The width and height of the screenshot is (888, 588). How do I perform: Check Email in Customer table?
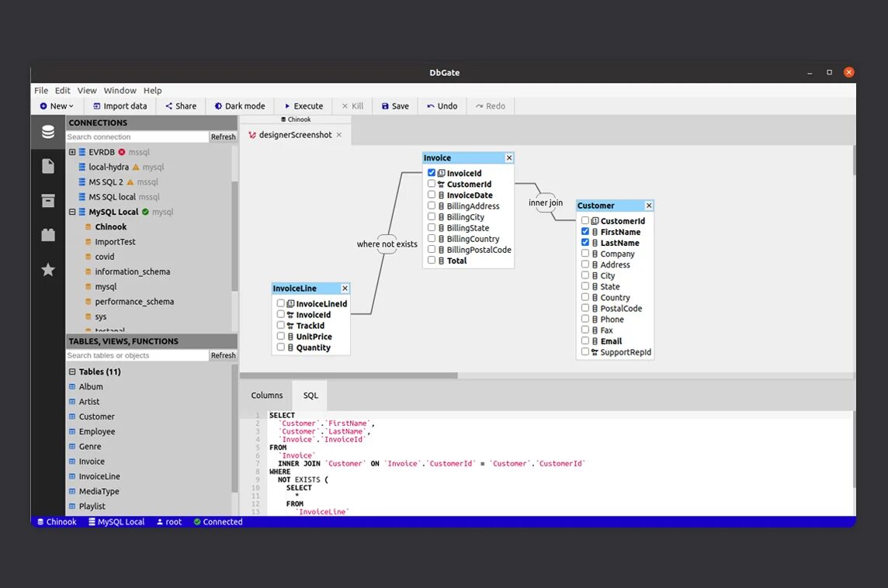[x=585, y=340]
